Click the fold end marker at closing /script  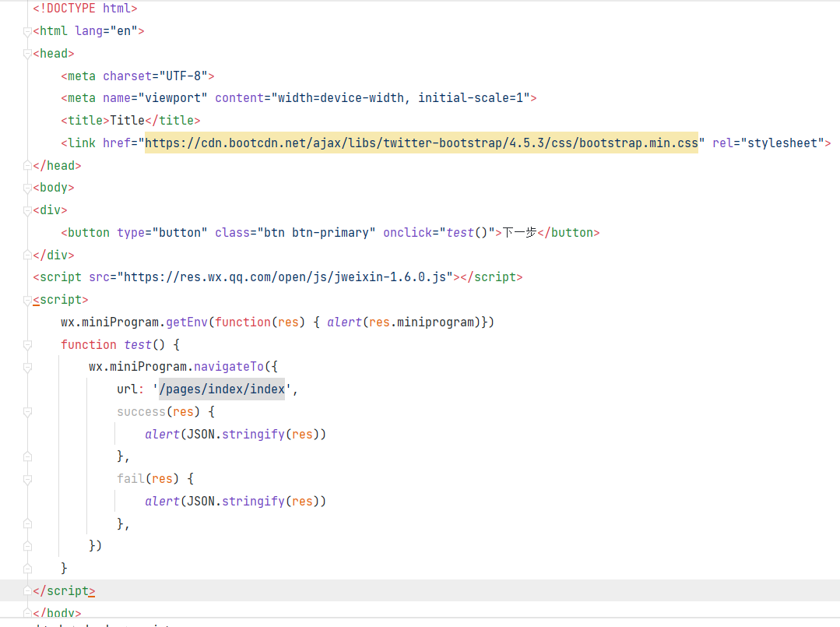[x=27, y=591]
